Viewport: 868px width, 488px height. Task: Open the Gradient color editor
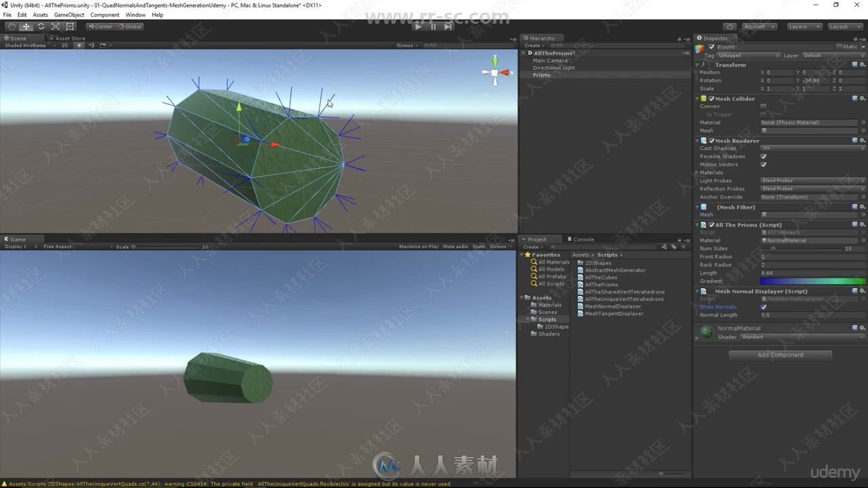(812, 281)
